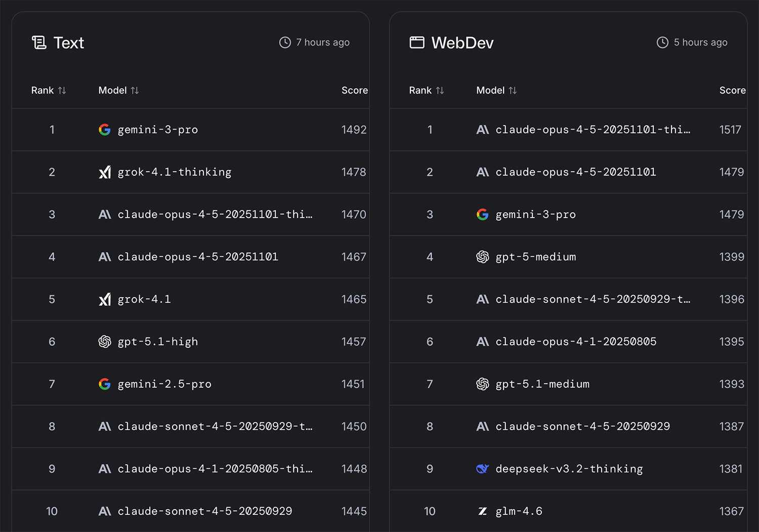Click the clock icon next to 7 hours ago
Screen dimensions: 759x532
click(285, 43)
